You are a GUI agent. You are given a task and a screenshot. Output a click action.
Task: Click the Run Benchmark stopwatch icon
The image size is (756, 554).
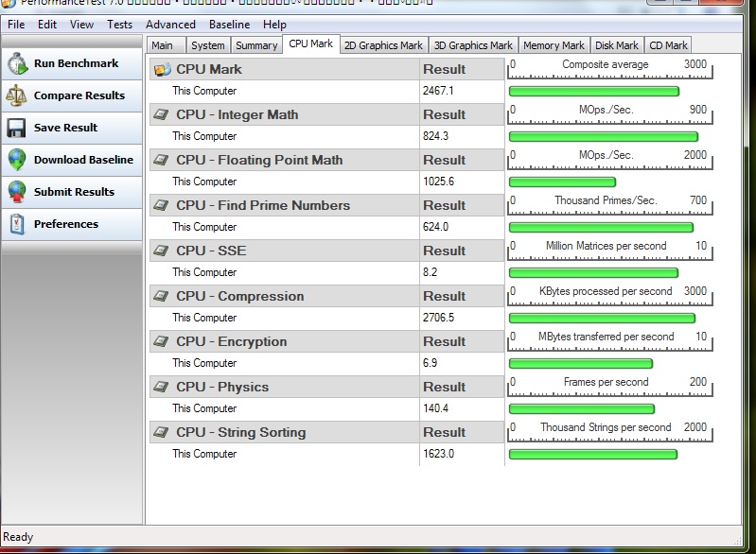click(x=17, y=63)
